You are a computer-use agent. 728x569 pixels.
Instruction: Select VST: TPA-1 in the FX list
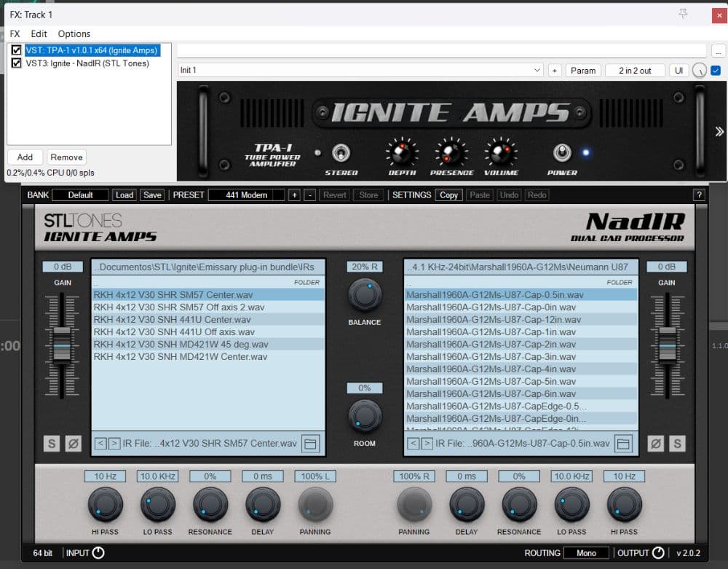point(92,50)
